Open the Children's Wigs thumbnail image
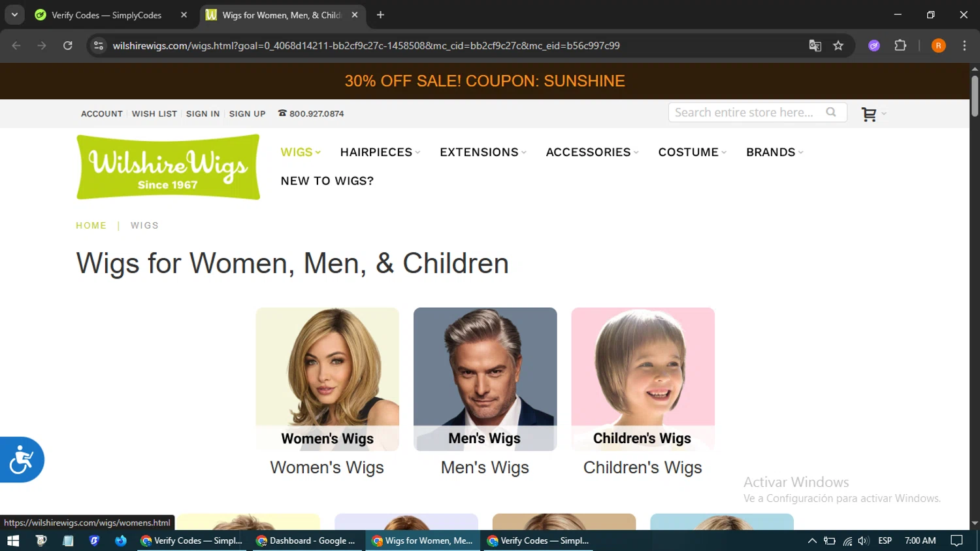Screen dimensions: 980x551 pos(643,379)
